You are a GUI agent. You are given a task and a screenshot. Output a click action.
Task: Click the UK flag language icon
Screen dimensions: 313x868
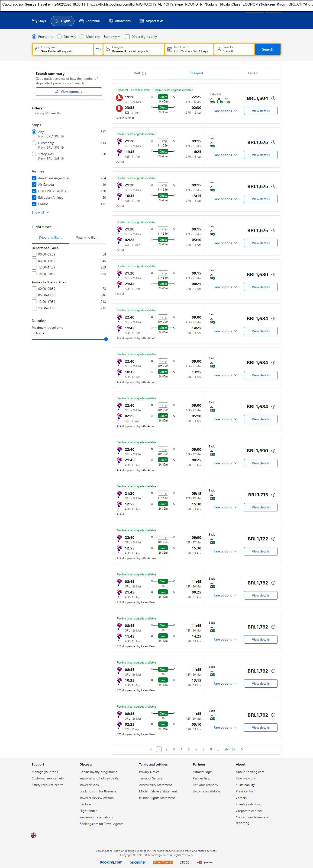click(34, 835)
